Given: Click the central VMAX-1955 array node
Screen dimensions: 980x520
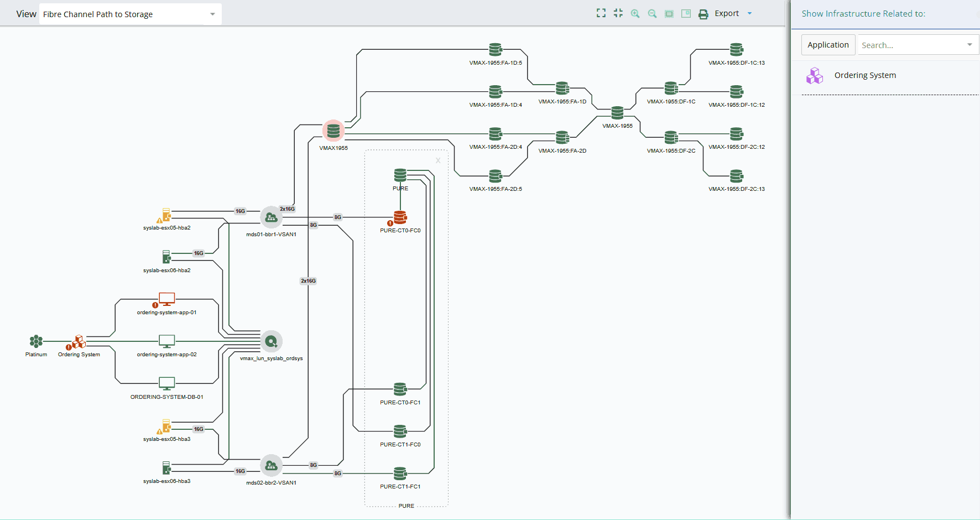Looking at the screenshot, I should pos(617,112).
